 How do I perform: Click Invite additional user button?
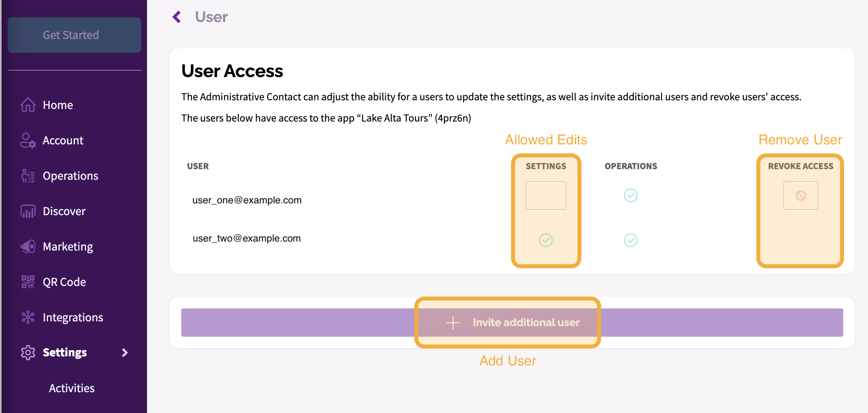(512, 323)
